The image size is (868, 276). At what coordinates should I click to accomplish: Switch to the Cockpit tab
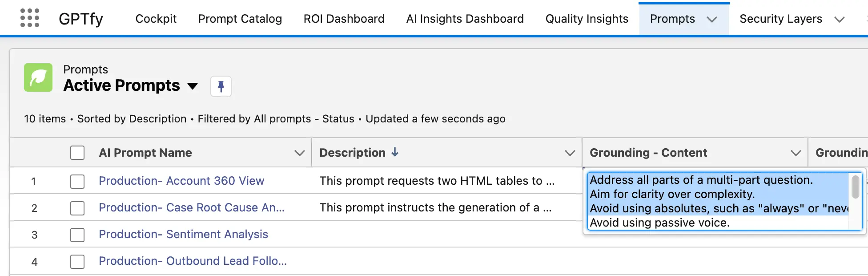point(156,19)
